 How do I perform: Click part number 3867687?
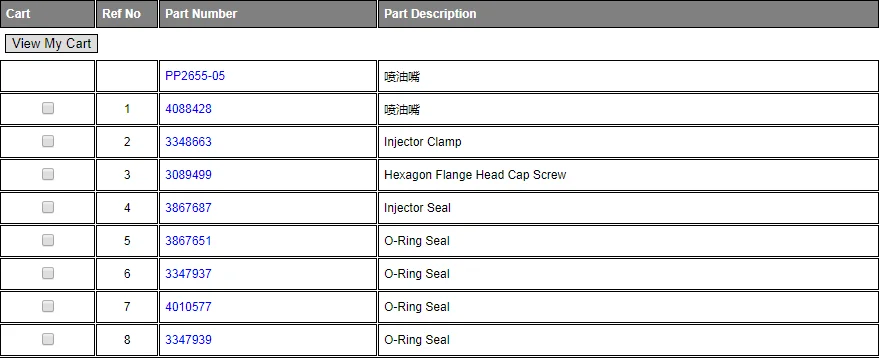[188, 208]
